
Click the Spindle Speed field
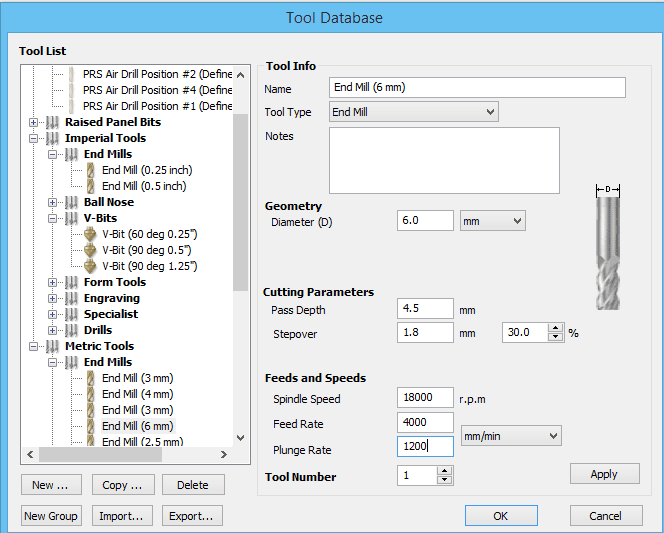click(x=425, y=397)
